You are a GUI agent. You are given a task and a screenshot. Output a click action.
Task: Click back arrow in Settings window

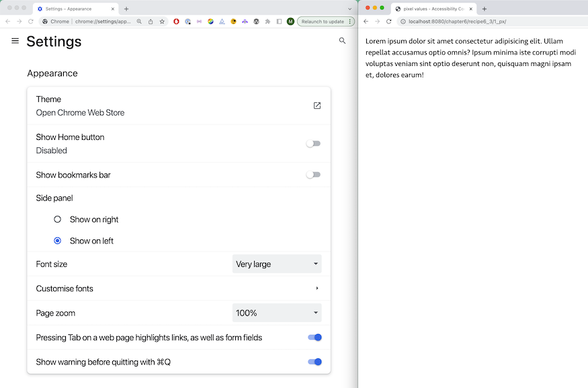click(x=8, y=22)
